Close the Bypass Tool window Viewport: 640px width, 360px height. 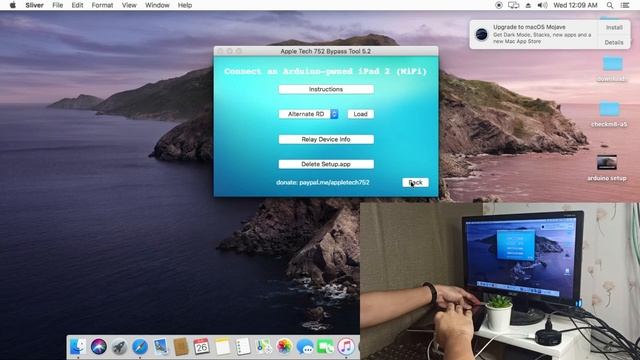220,51
